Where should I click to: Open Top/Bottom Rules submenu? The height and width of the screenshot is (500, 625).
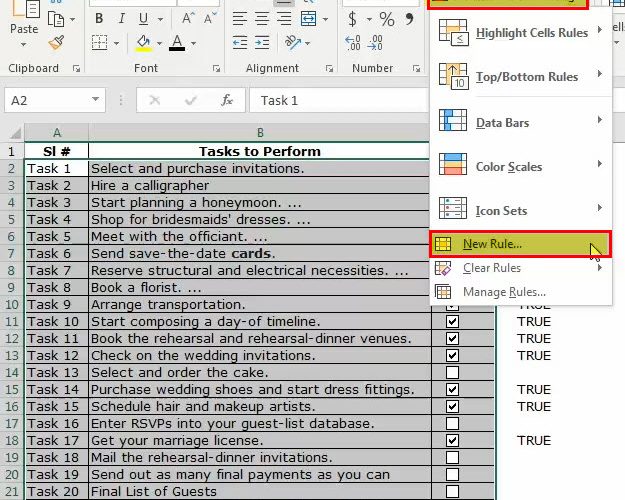(521, 76)
